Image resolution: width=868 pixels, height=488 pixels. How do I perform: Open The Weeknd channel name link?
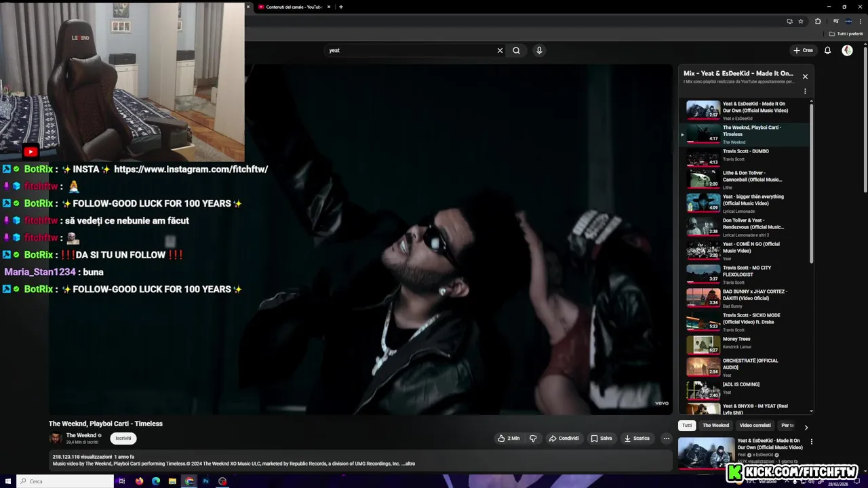(81, 435)
